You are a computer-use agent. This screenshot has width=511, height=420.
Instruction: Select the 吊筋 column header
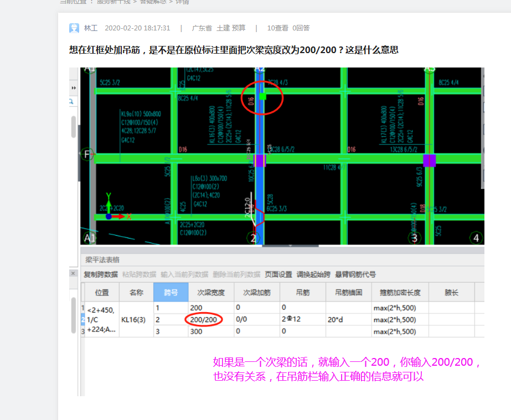pyautogui.click(x=303, y=292)
